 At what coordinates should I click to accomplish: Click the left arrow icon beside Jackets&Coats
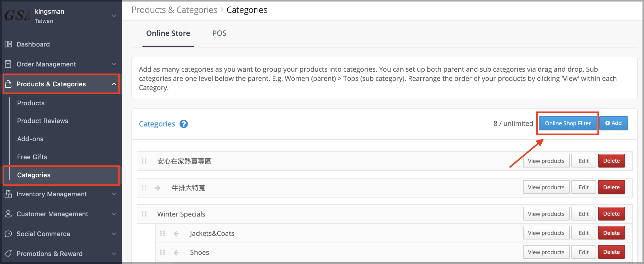pos(176,234)
